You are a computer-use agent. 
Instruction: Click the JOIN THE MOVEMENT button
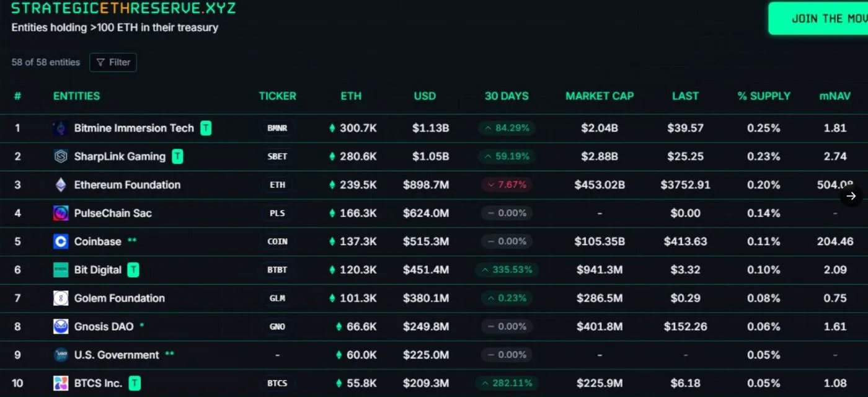click(x=825, y=18)
